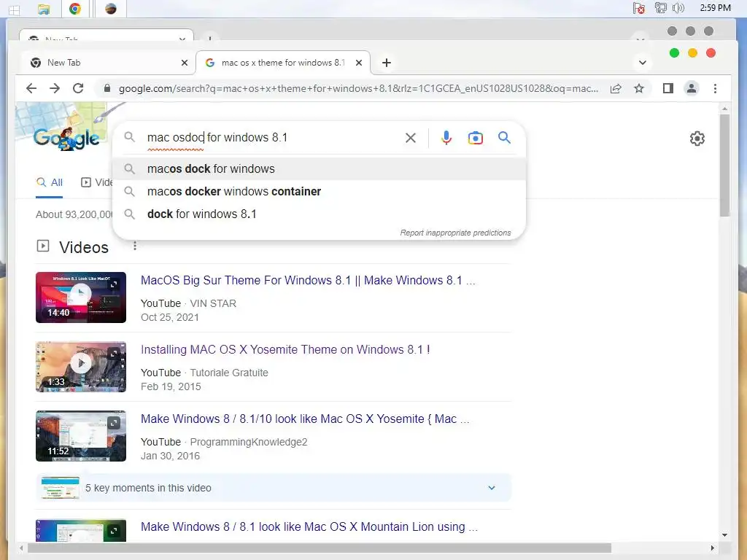The image size is (747, 560).
Task: Open the macOS-style app in taskbar
Action: tap(111, 9)
